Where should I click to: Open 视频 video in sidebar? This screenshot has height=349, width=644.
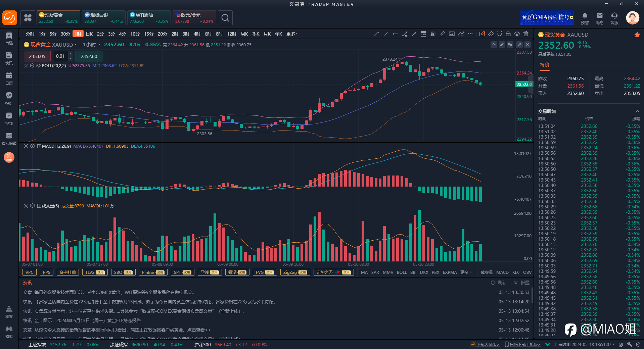9,119
